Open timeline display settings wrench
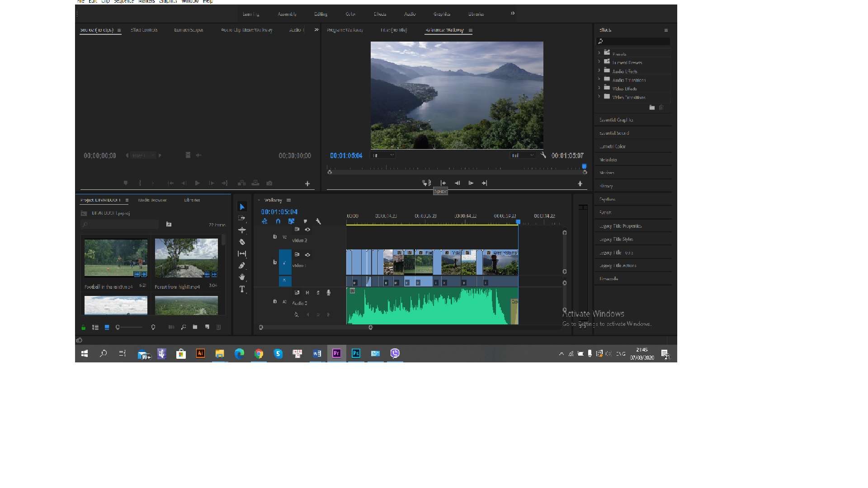868x488 pixels. pos(318,221)
